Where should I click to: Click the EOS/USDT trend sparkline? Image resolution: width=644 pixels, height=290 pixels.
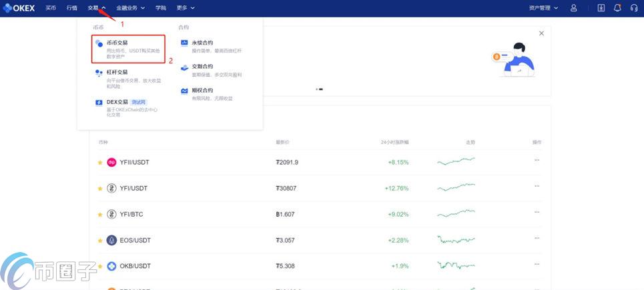456,239
